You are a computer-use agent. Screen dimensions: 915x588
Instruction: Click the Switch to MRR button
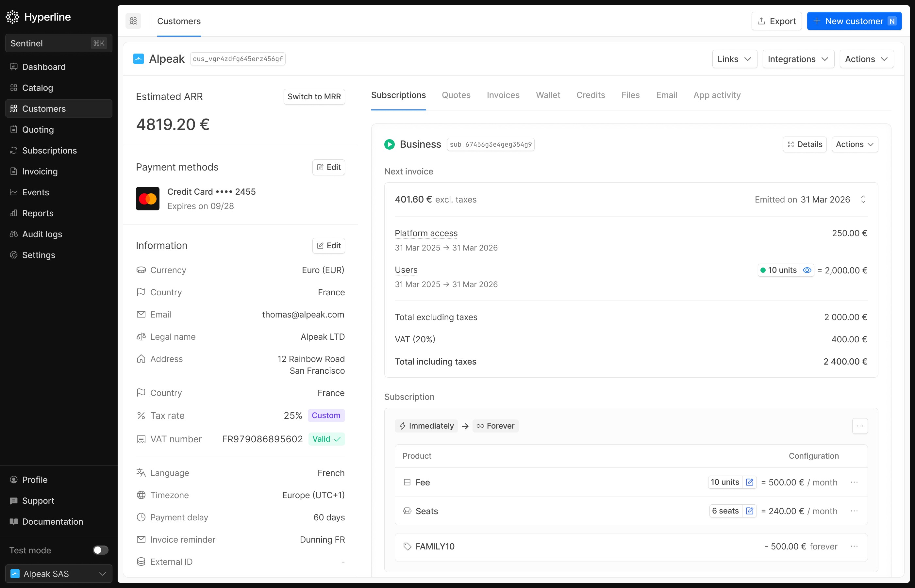(x=314, y=97)
